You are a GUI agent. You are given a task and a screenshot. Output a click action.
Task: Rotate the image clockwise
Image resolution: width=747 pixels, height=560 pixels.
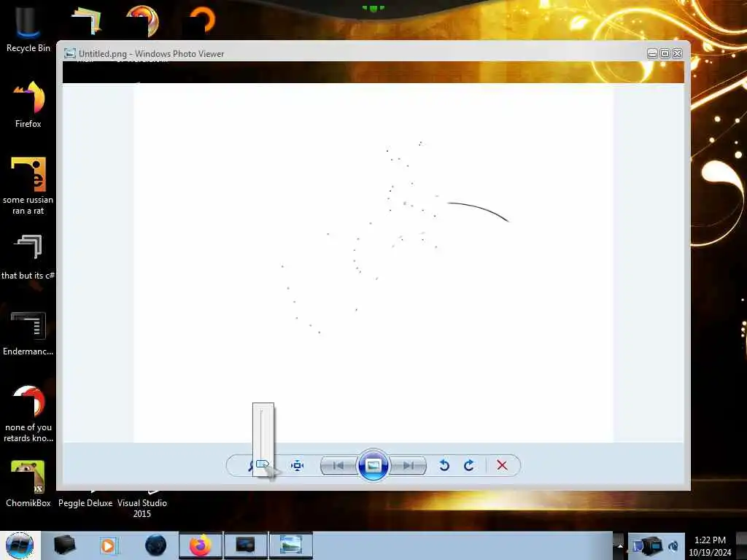pos(469,465)
